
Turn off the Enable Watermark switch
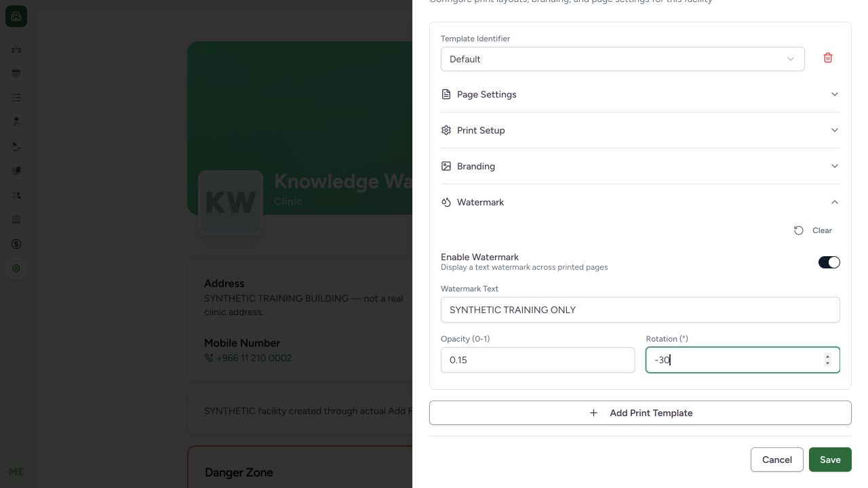829,262
